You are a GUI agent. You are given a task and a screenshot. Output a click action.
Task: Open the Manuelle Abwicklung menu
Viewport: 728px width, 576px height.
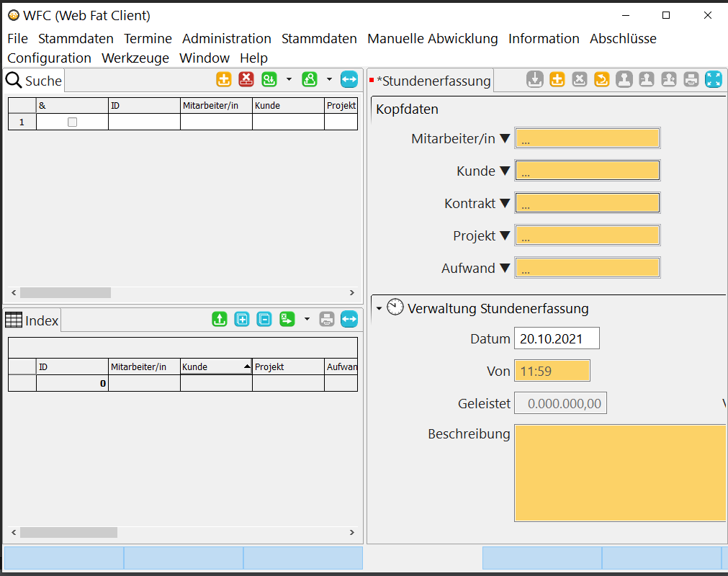point(432,38)
